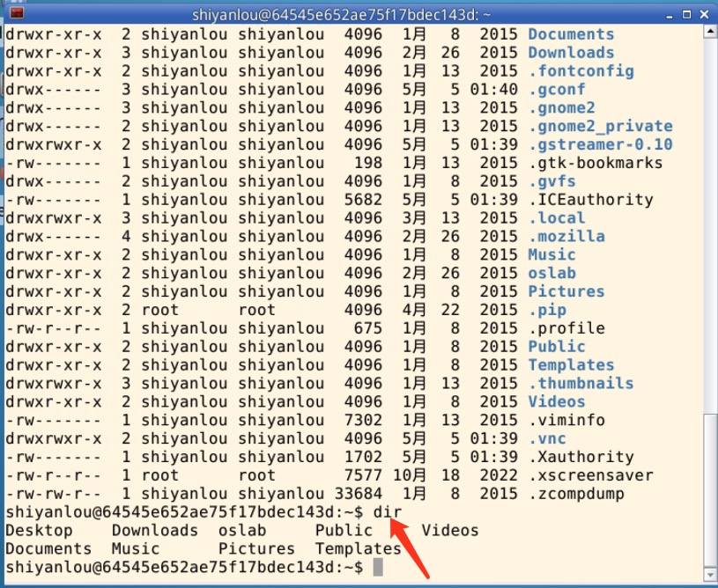
Task: Click the .gnome2_private directory name
Action: [600, 126]
